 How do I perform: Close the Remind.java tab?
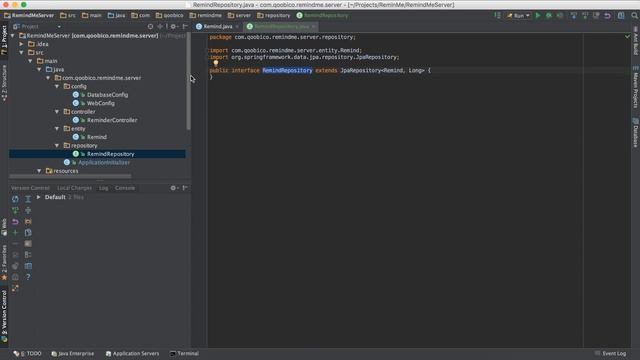pyautogui.click(x=237, y=27)
